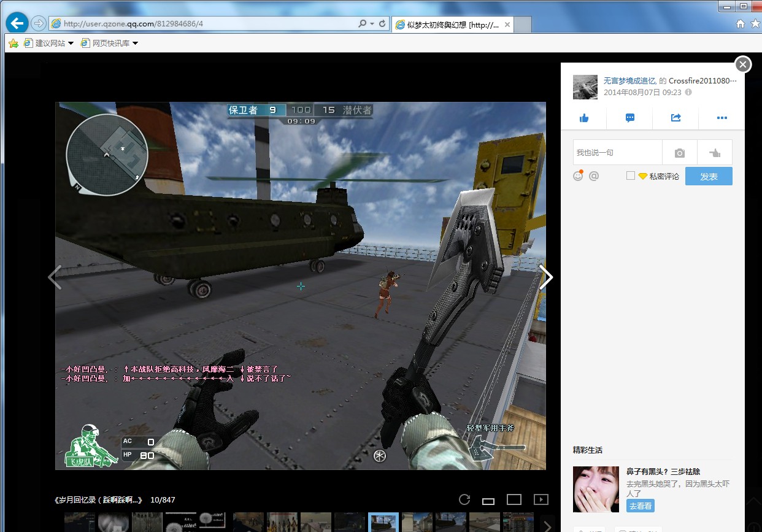The height and width of the screenshot is (532, 762).
Task: Click the 10/847 photo counter
Action: click(x=163, y=499)
